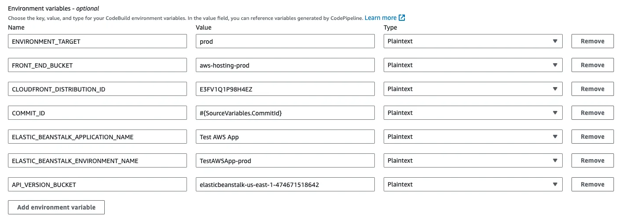Expand Type dropdown for COMMIT_ID variable
The width and height of the screenshot is (644, 221).
473,113
